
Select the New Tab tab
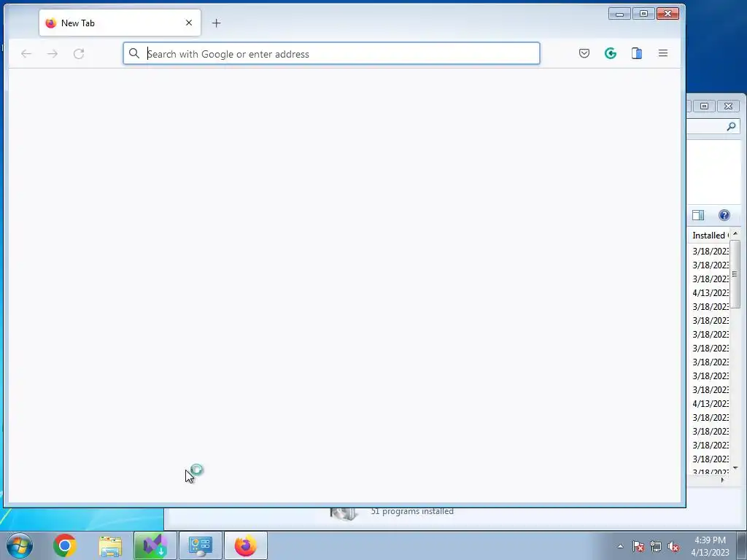coord(120,23)
